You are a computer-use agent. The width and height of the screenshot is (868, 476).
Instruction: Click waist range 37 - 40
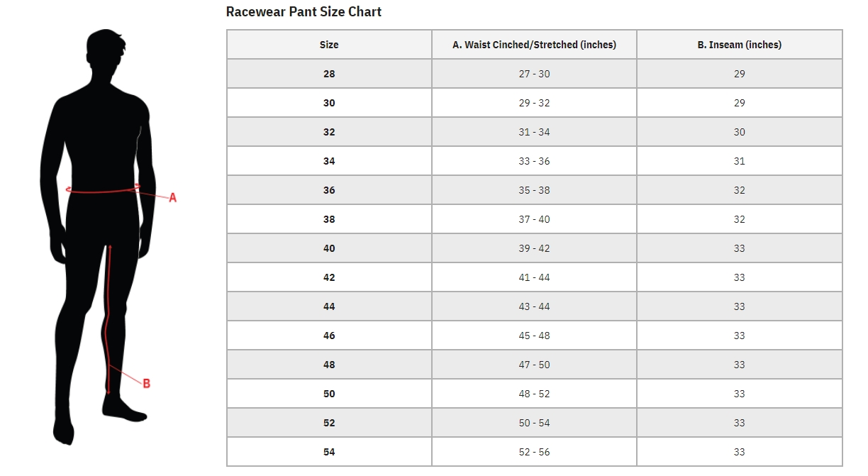point(534,219)
